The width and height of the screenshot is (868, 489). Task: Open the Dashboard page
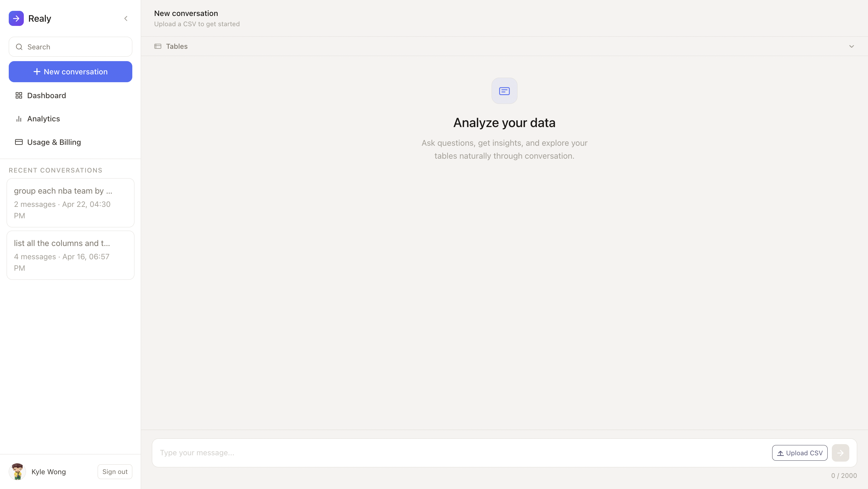pos(71,95)
